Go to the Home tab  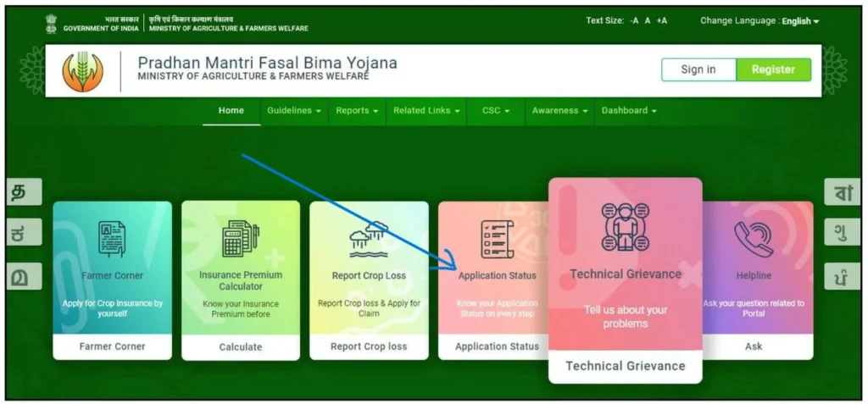231,111
